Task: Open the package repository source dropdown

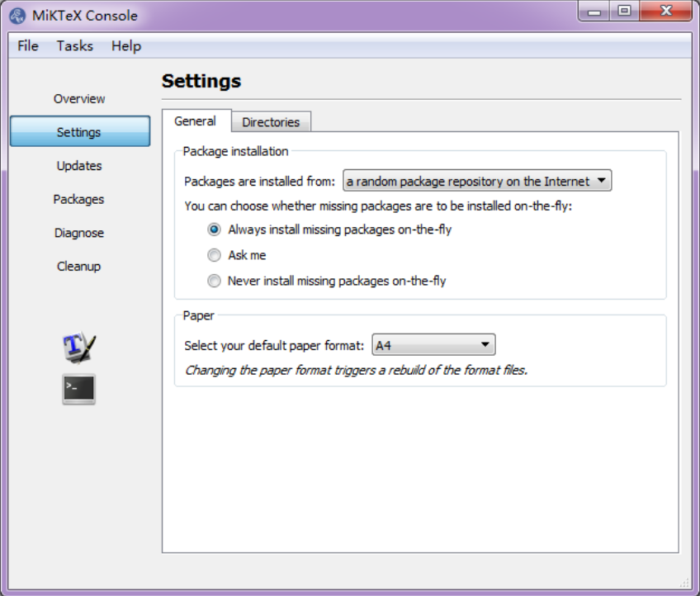Action: coord(477,181)
